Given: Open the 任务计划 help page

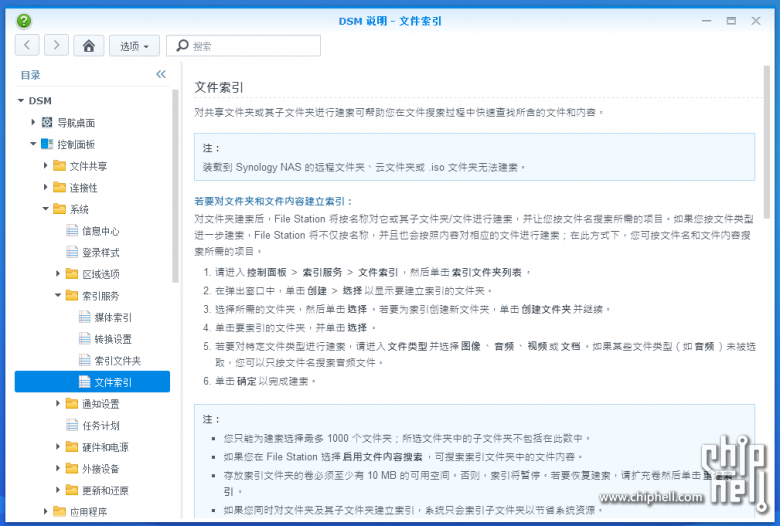Looking at the screenshot, I should click(x=100, y=425).
